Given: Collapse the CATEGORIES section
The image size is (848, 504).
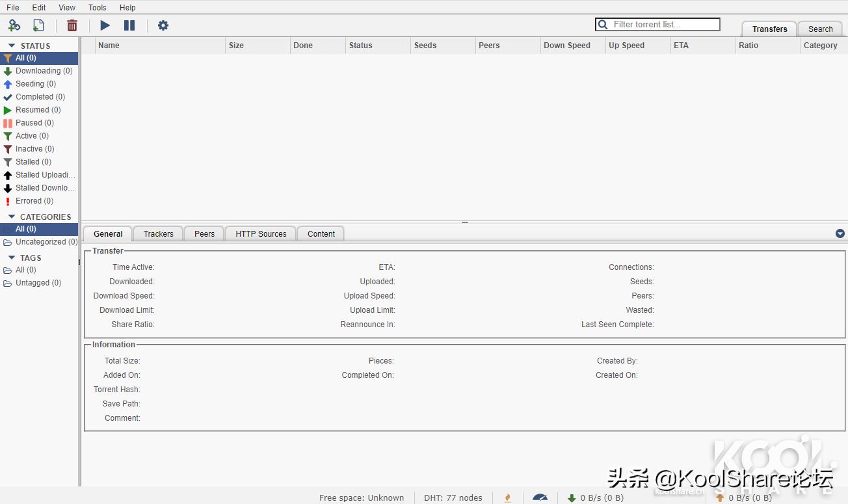Looking at the screenshot, I should [12, 217].
